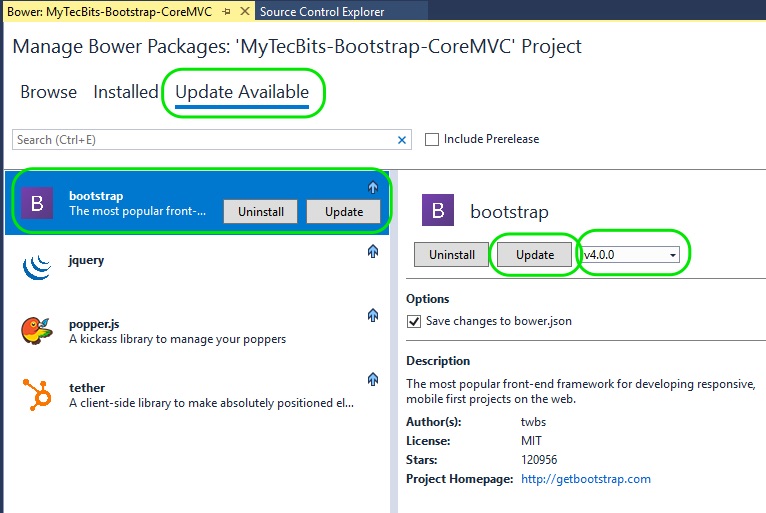This screenshot has width=766, height=513.
Task: Click Uninstall in details pane
Action: (x=451, y=255)
